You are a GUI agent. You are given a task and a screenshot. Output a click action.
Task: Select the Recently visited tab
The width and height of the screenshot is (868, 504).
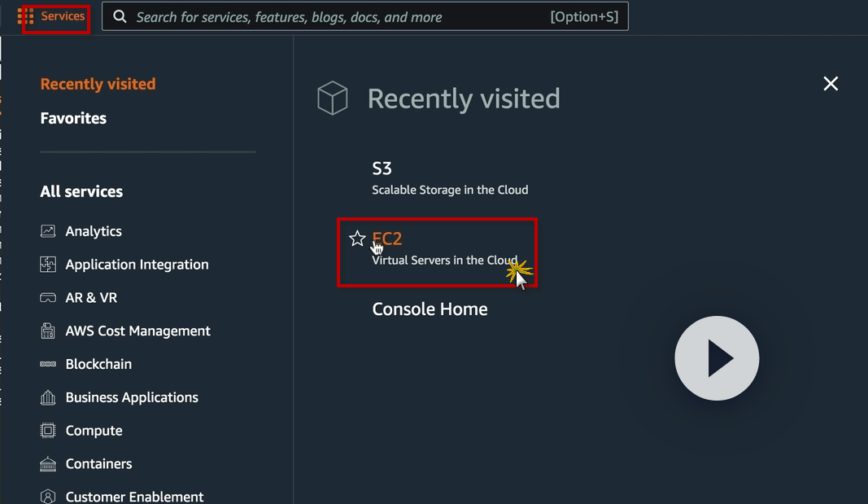point(98,84)
